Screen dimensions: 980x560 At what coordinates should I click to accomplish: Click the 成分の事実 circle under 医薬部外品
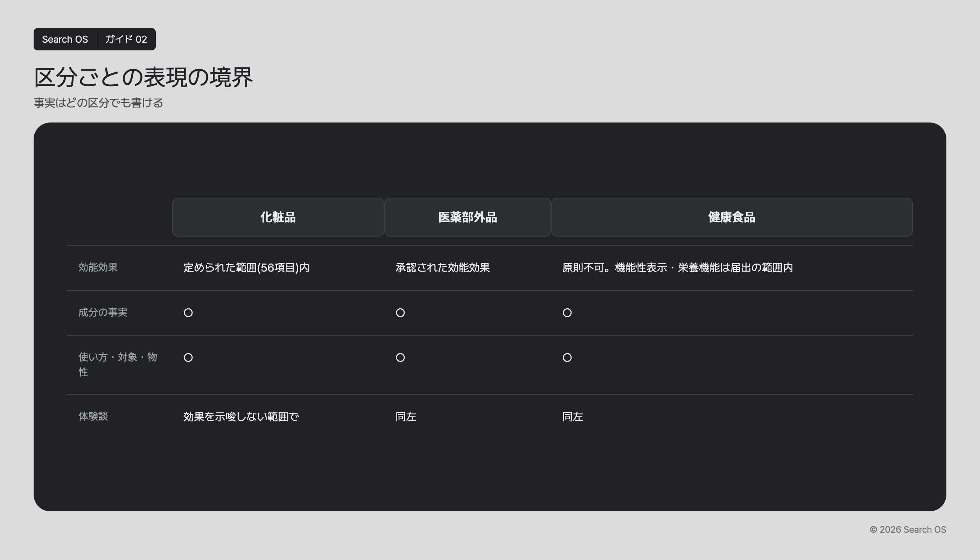click(400, 313)
